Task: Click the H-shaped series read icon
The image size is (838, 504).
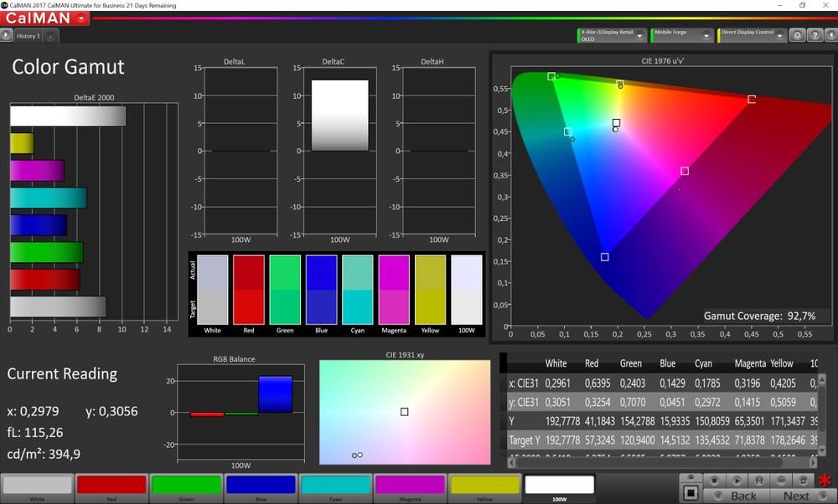Action: pos(759,480)
